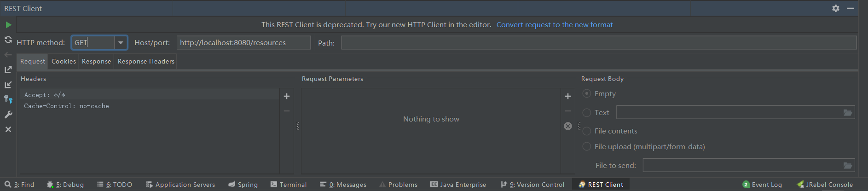
Task: Click folder icon in File to send field
Action: click(848, 165)
